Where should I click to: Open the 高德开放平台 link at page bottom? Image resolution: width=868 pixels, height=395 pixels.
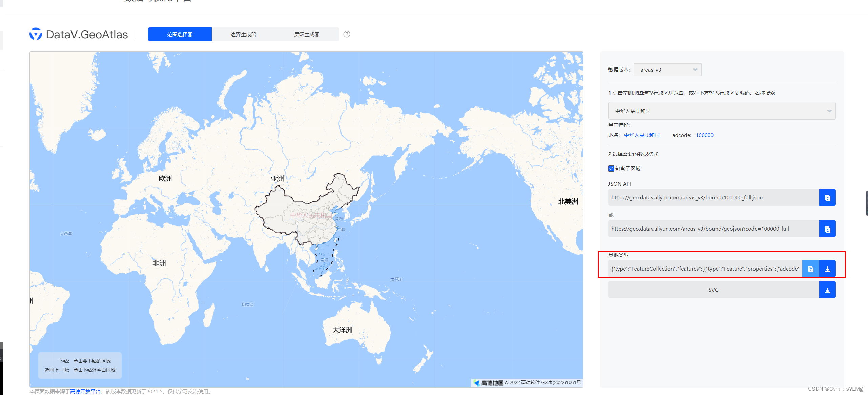coord(85,391)
